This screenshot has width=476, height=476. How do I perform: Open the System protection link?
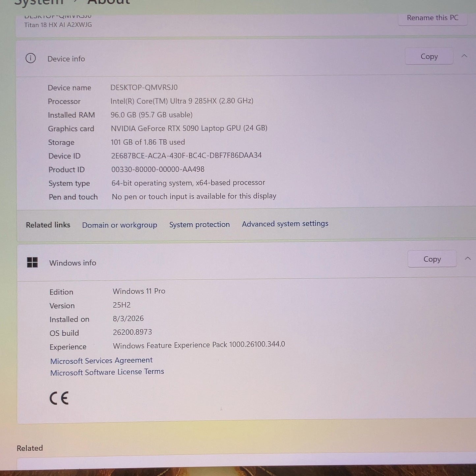tap(199, 224)
